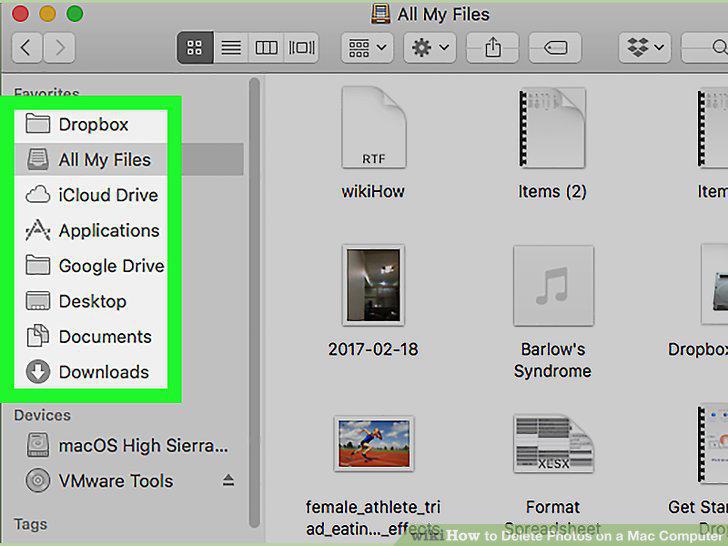This screenshot has height=546, width=728.
Task: Click the Barlow's Syndrome file name
Action: coord(552,360)
